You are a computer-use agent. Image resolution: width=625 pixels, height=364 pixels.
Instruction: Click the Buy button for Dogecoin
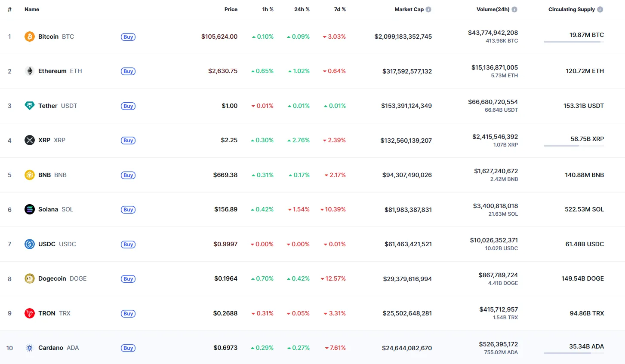pos(128,279)
